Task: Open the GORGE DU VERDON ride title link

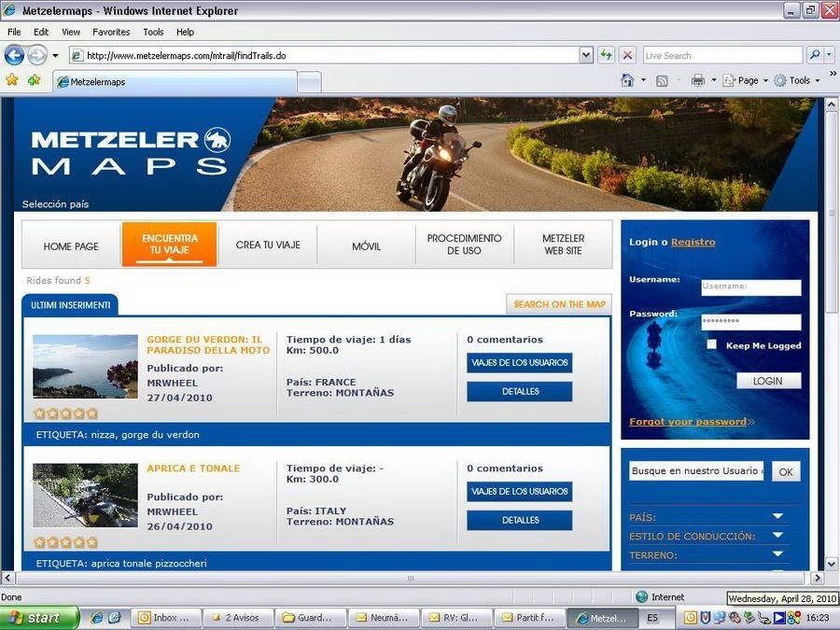Action: (x=208, y=345)
